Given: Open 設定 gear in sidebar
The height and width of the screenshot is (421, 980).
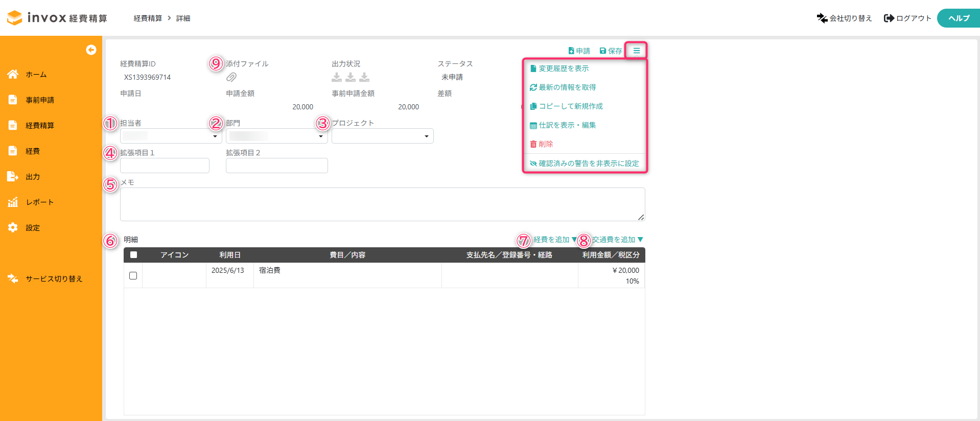Looking at the screenshot, I should [32, 228].
